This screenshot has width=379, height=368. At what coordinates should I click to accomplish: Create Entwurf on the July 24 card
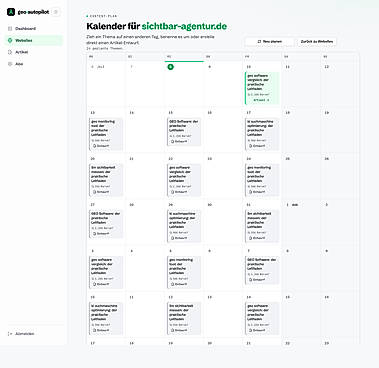click(x=257, y=192)
